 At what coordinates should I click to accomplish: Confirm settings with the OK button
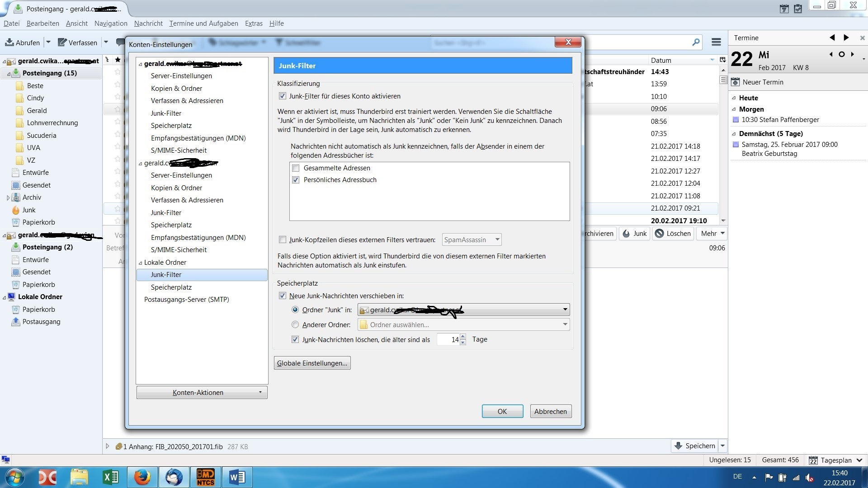pos(502,411)
